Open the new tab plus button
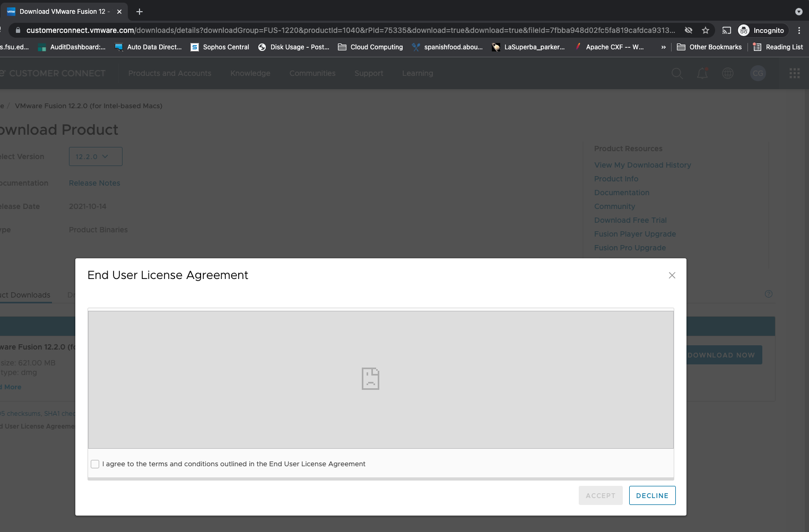The width and height of the screenshot is (809, 532). point(140,12)
